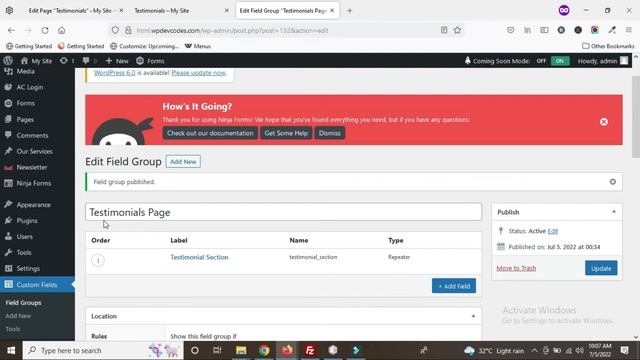Edit the Testimonials Page title field
Screen dimensions: 640x360
(283, 212)
